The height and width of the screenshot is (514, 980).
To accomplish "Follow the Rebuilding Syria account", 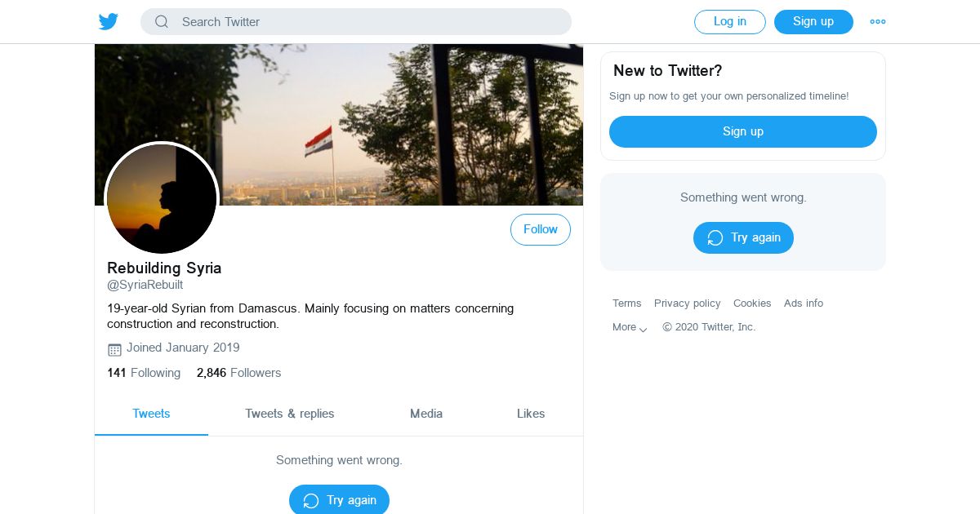I will click(540, 230).
